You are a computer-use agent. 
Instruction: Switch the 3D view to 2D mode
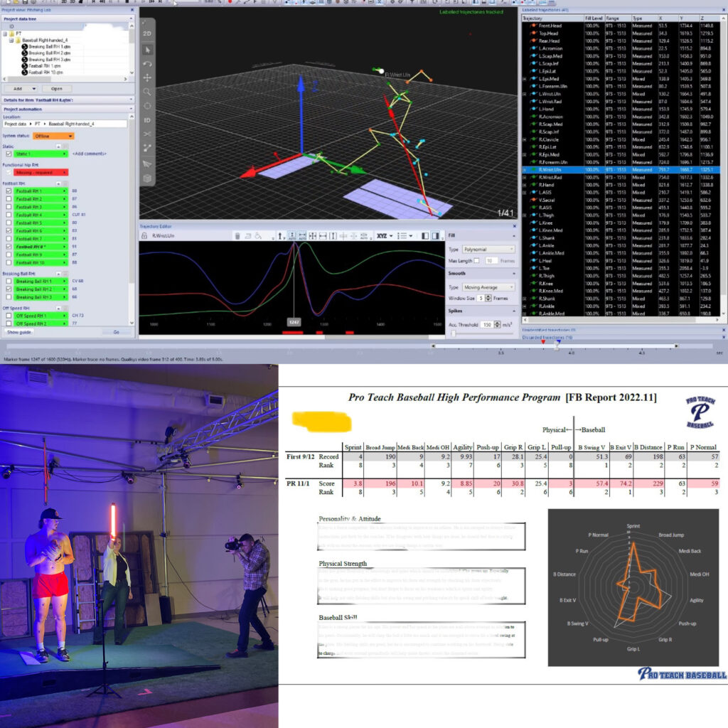pyautogui.click(x=147, y=33)
